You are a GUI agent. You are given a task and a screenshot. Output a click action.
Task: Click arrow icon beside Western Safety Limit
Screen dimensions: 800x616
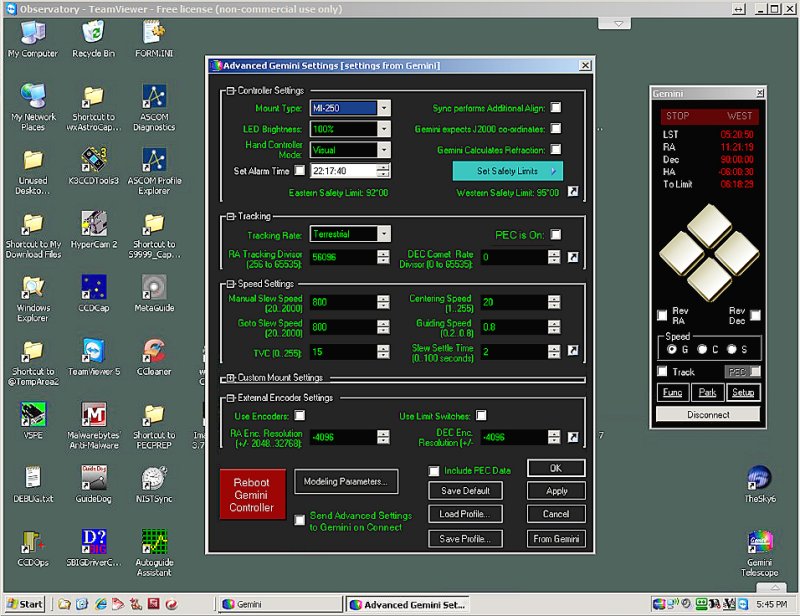[573, 191]
